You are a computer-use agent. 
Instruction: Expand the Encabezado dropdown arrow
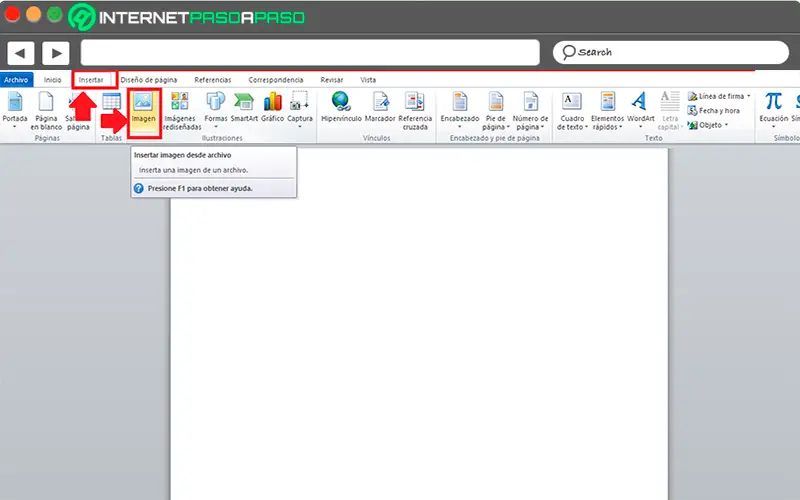[x=460, y=127]
